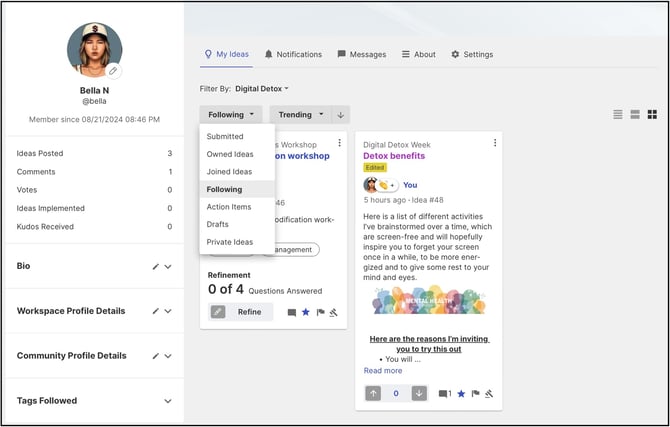This screenshot has height=427, width=670.
Task: Toggle follow star on the workshop card
Action: (x=306, y=312)
